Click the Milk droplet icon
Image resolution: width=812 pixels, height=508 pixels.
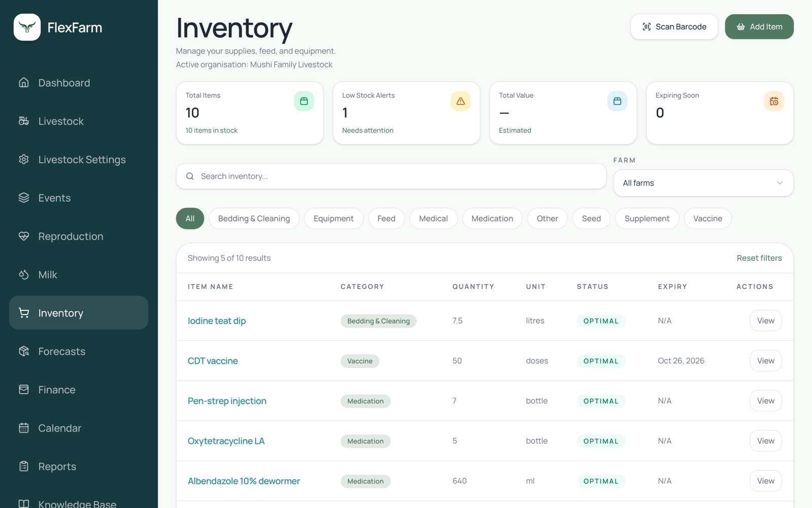[24, 274]
